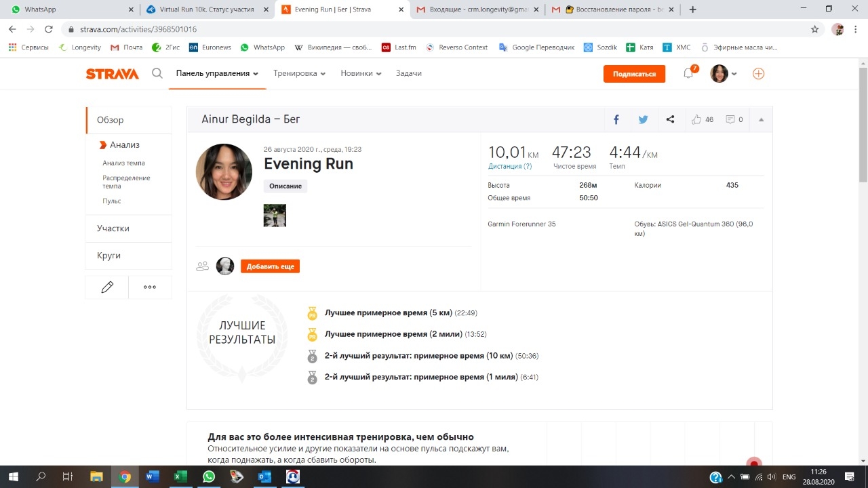Click the pencil edit activity icon
Image resolution: width=868 pixels, height=488 pixels.
pyautogui.click(x=107, y=287)
